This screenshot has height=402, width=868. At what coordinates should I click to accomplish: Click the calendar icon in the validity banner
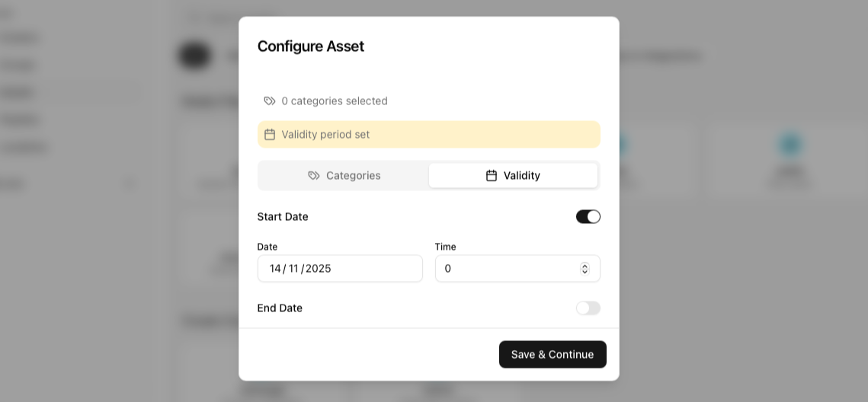(x=270, y=135)
